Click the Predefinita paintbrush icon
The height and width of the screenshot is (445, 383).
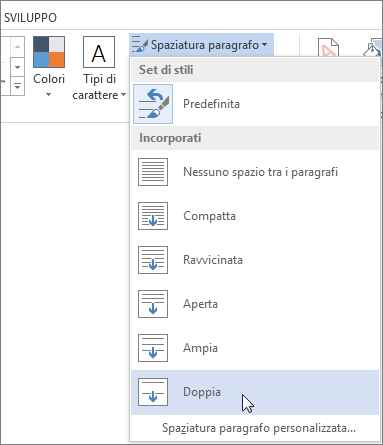point(153,104)
